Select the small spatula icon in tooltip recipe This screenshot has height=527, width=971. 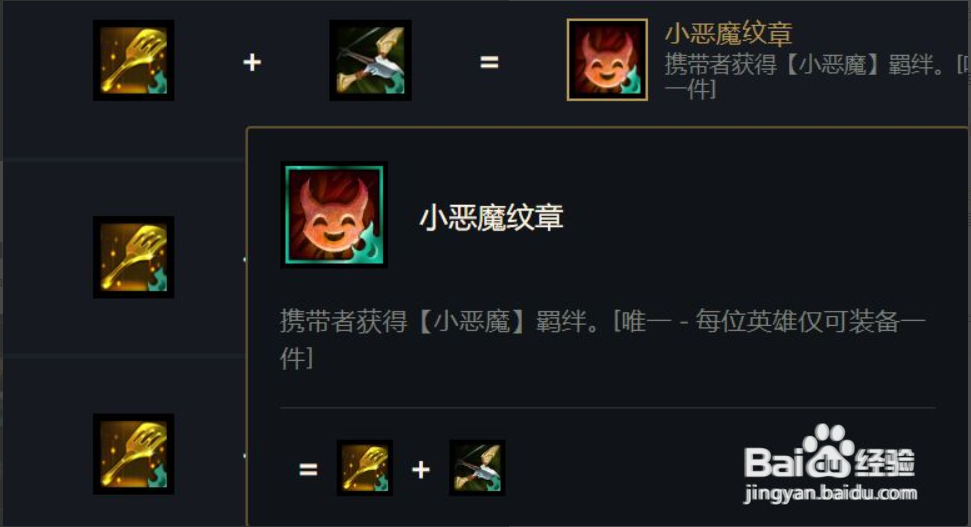coord(365,468)
